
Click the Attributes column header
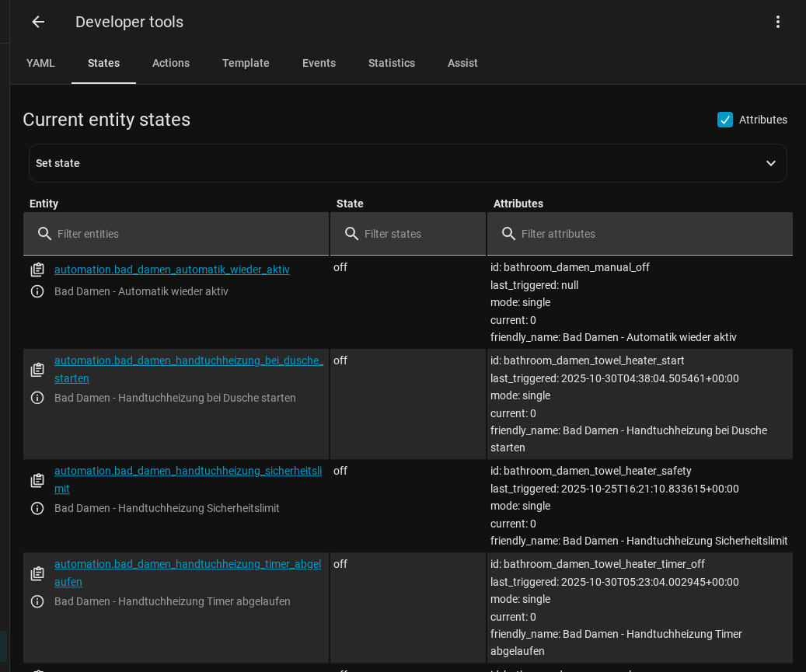click(518, 204)
